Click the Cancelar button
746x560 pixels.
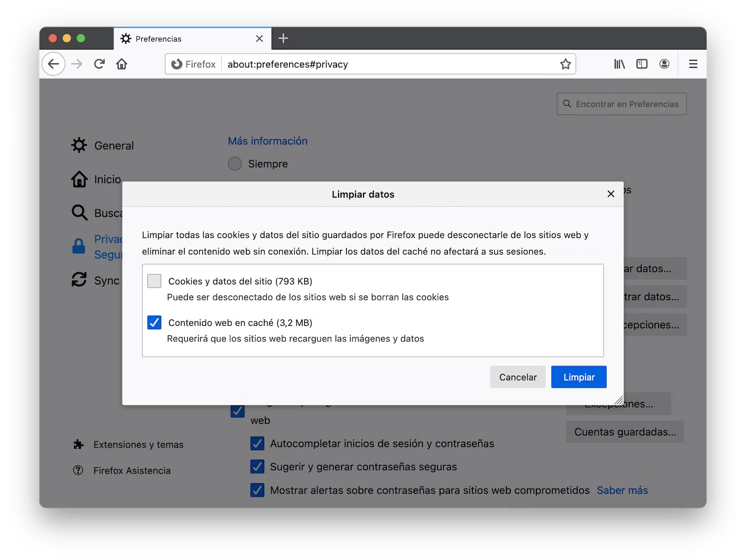pos(518,377)
